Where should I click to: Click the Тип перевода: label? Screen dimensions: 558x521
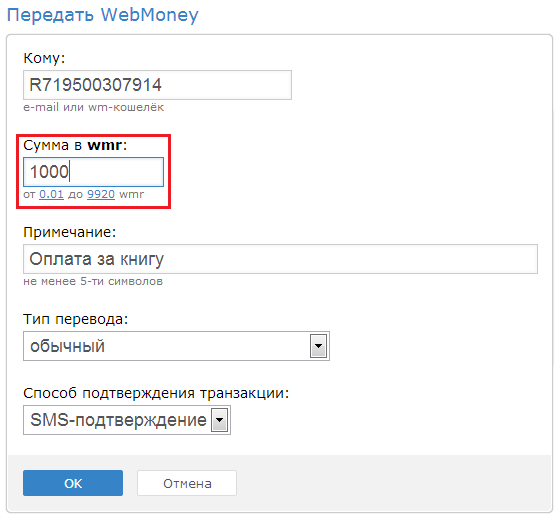coord(75,319)
